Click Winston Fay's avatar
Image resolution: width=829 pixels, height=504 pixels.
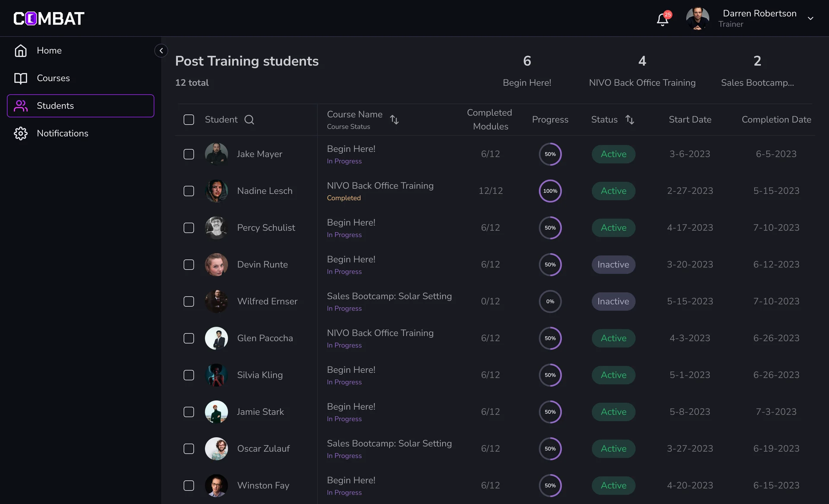[216, 485]
